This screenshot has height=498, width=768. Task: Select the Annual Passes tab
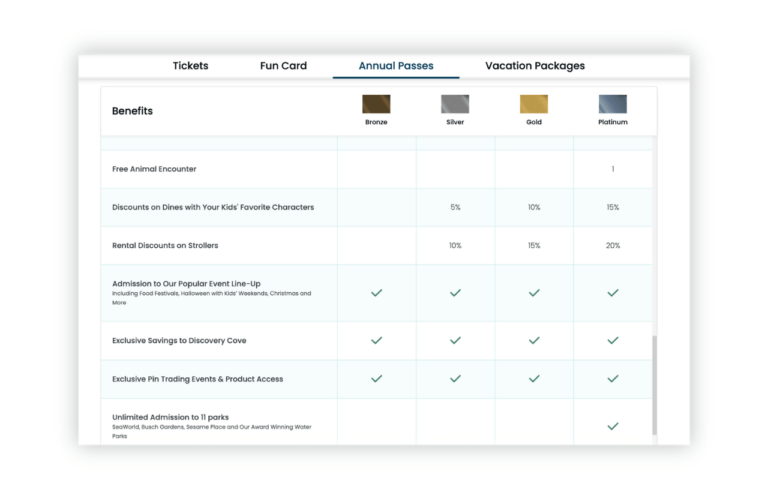pos(396,66)
